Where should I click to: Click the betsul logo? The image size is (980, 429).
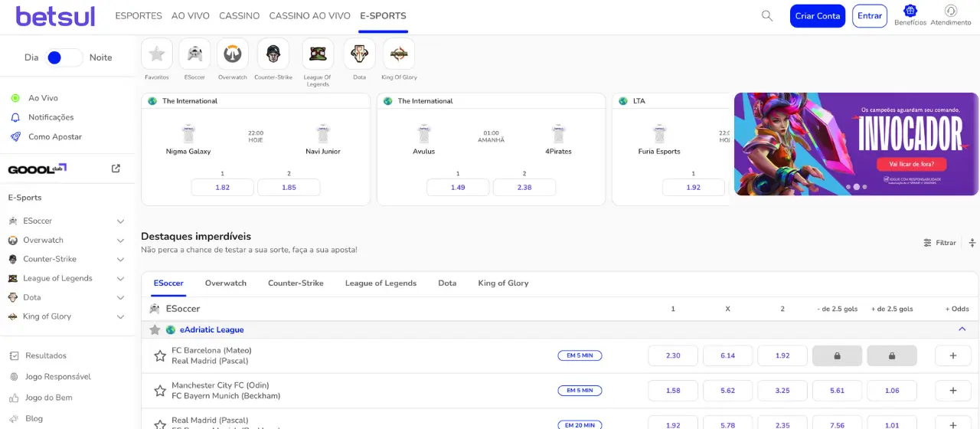55,15
